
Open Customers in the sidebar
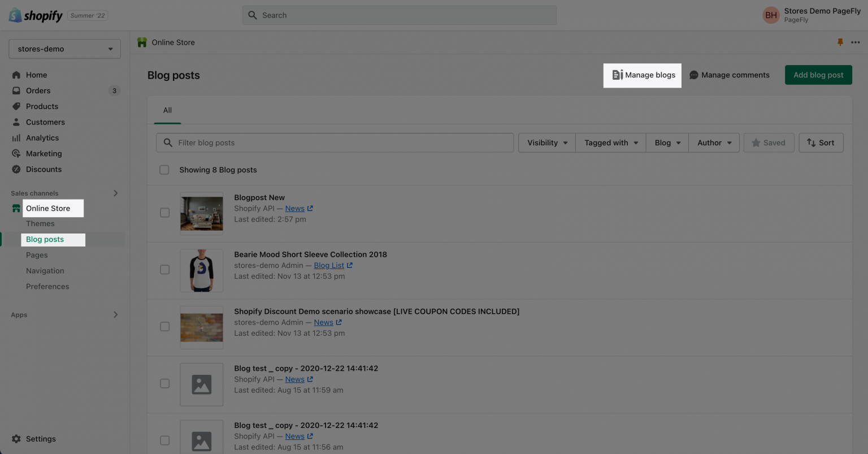pos(45,122)
